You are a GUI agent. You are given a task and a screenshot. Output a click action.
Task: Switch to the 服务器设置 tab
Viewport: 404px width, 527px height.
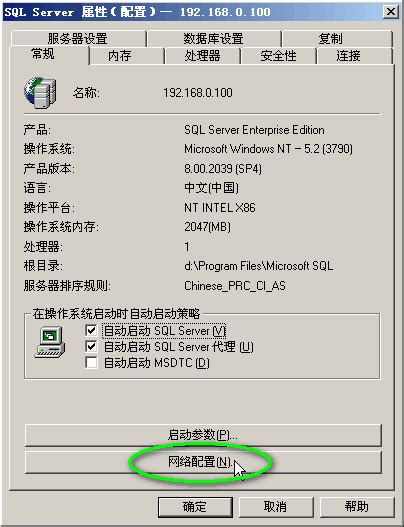click(x=78, y=39)
